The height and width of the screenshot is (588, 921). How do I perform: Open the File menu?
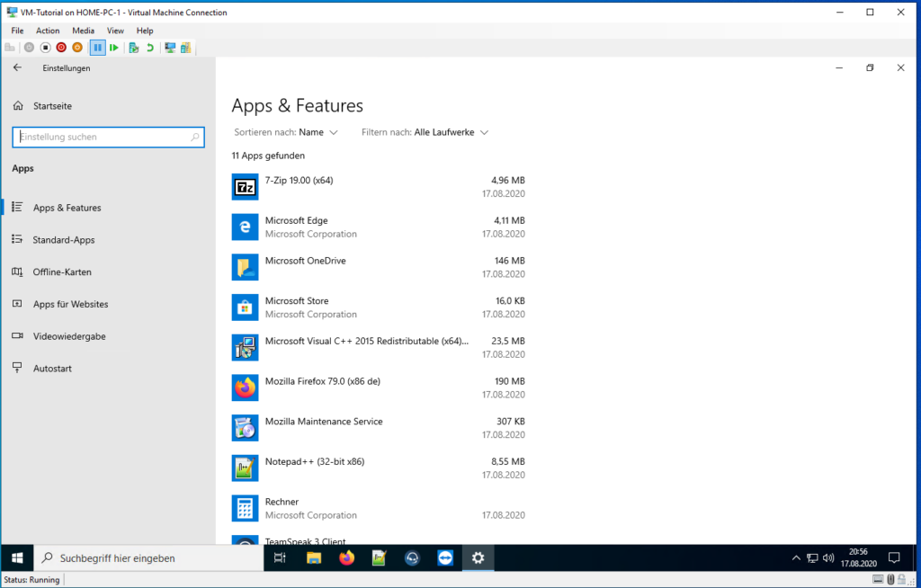click(x=18, y=31)
